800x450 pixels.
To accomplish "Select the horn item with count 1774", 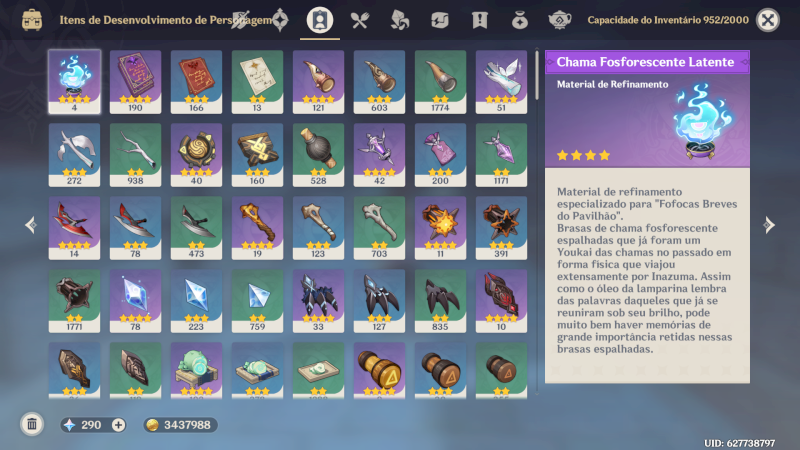I will [x=440, y=82].
